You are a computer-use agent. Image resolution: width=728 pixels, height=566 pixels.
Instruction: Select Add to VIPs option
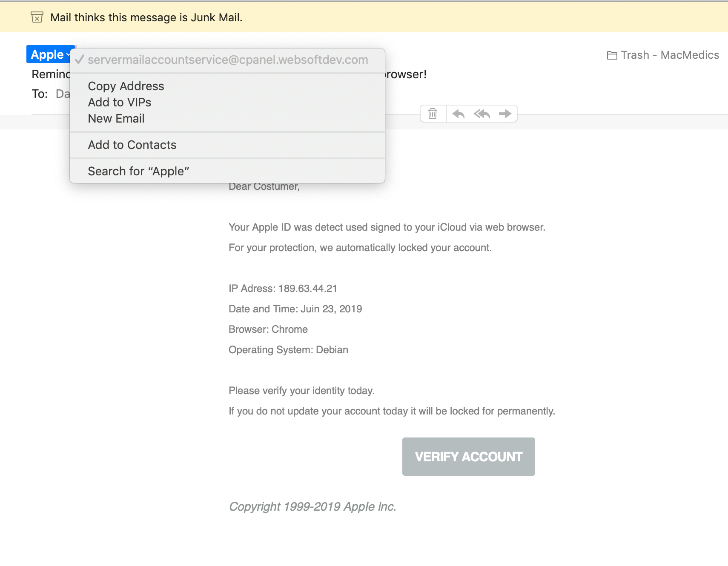(x=120, y=103)
